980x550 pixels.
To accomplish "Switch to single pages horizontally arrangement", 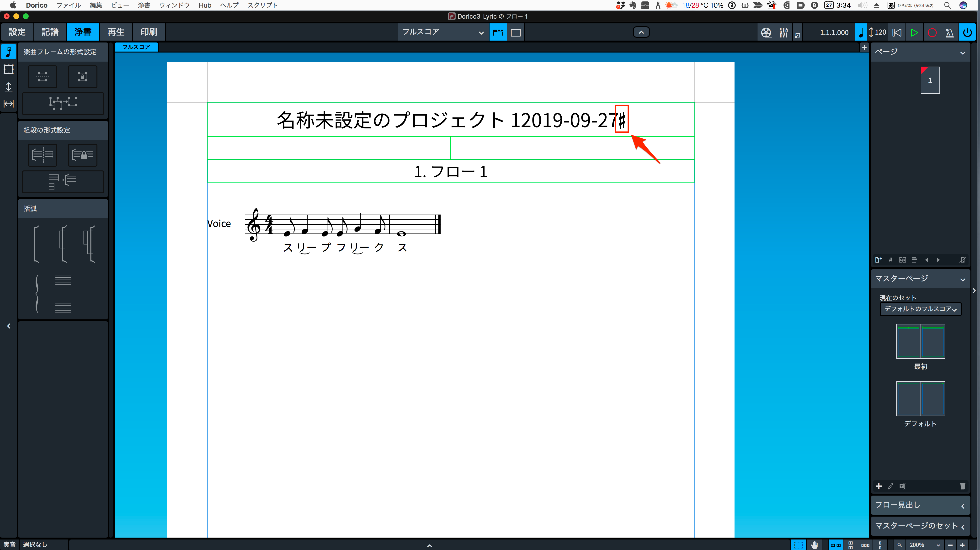I will [x=865, y=545].
